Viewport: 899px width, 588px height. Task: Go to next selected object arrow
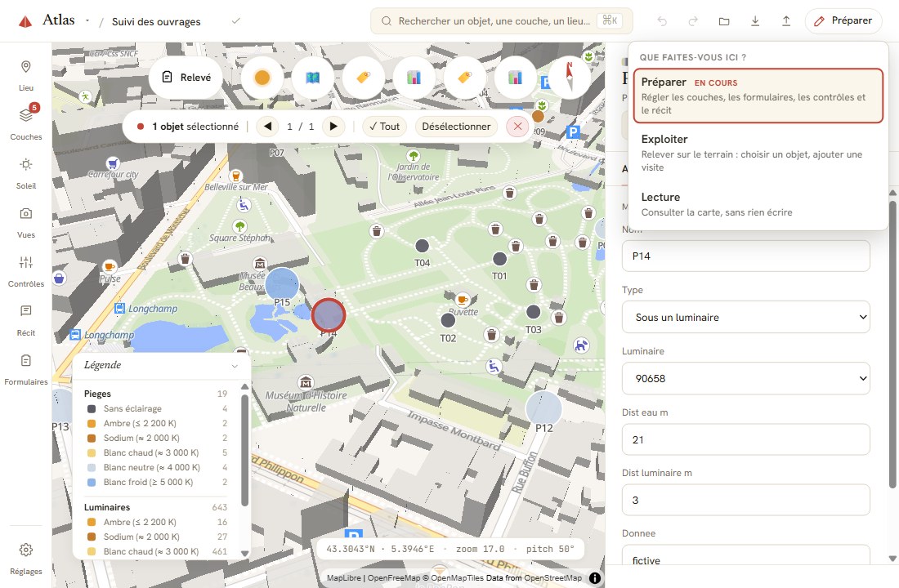pyautogui.click(x=333, y=127)
